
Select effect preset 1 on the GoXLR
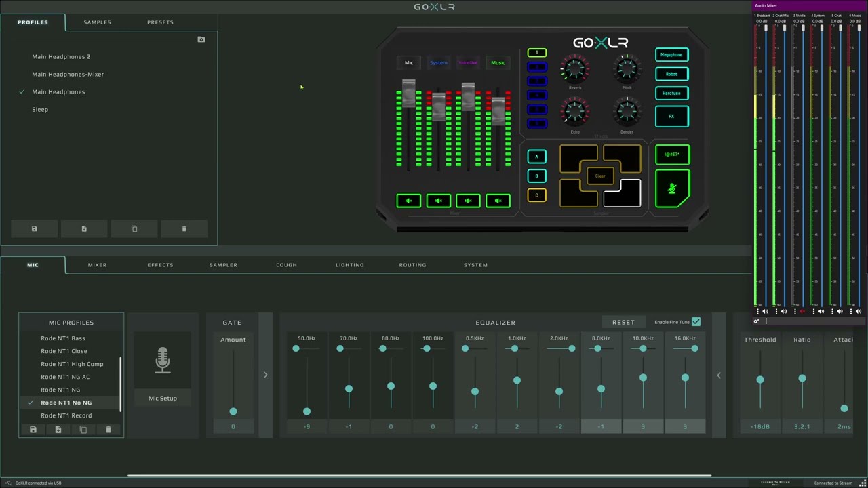[x=536, y=53]
